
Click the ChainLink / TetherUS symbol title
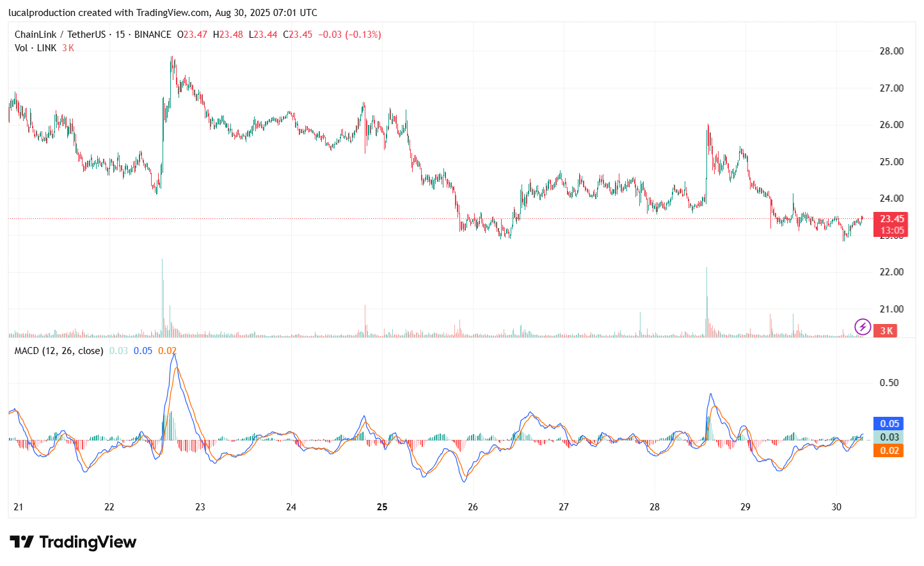(60, 35)
